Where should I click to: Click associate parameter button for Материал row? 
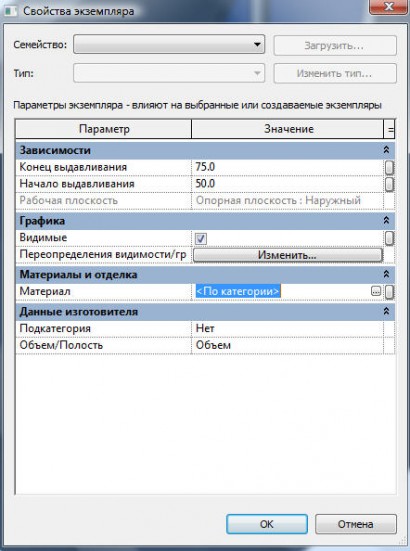(389, 292)
